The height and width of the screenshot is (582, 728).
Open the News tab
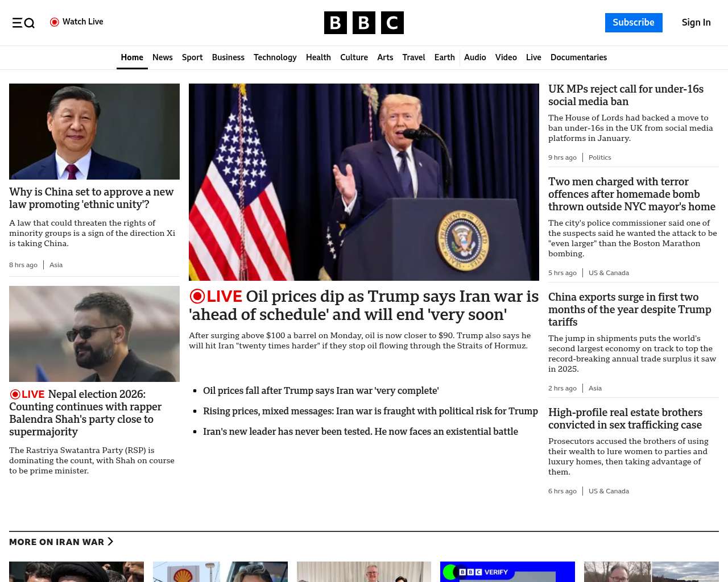click(162, 57)
